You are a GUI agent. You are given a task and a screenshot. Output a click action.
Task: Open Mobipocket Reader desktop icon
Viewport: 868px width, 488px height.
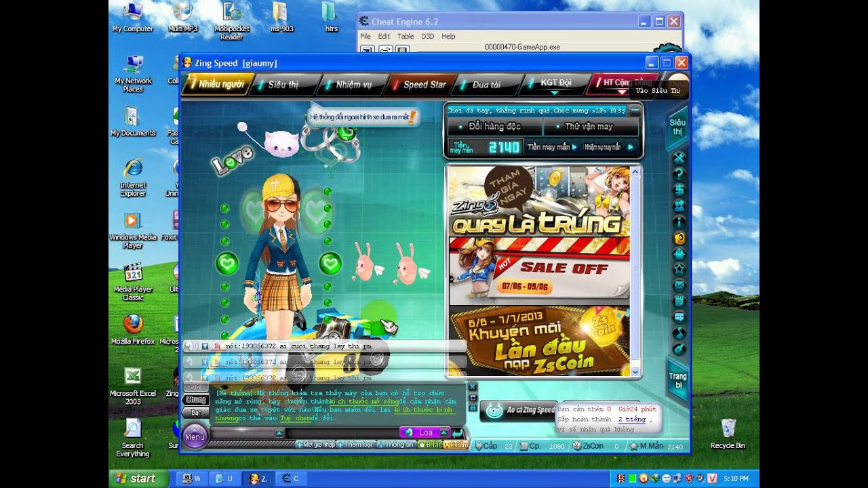coord(232,22)
